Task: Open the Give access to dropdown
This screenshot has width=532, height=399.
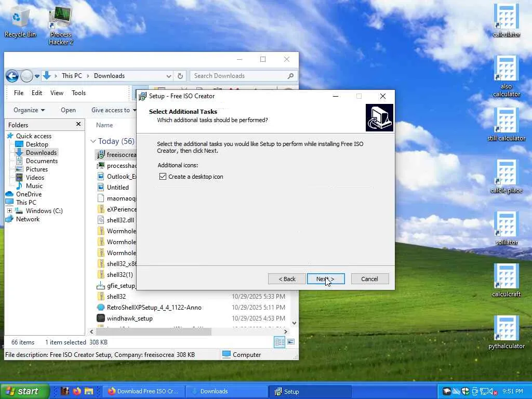Action: pos(114,110)
